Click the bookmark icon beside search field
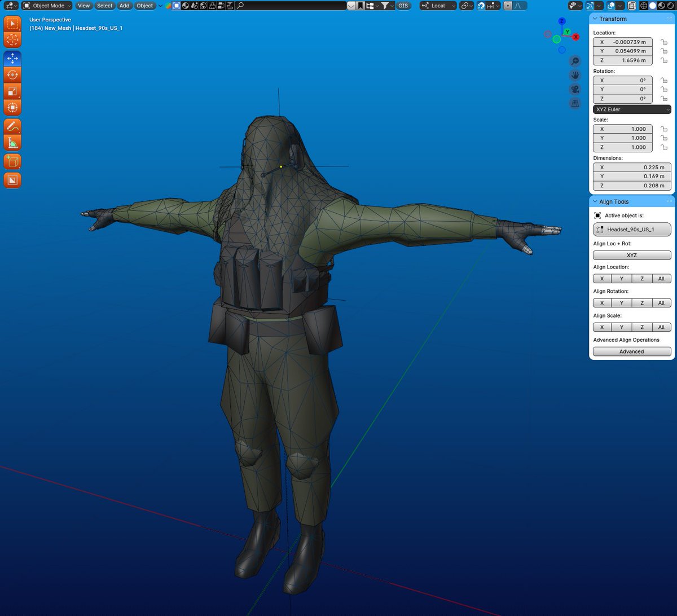 click(359, 6)
